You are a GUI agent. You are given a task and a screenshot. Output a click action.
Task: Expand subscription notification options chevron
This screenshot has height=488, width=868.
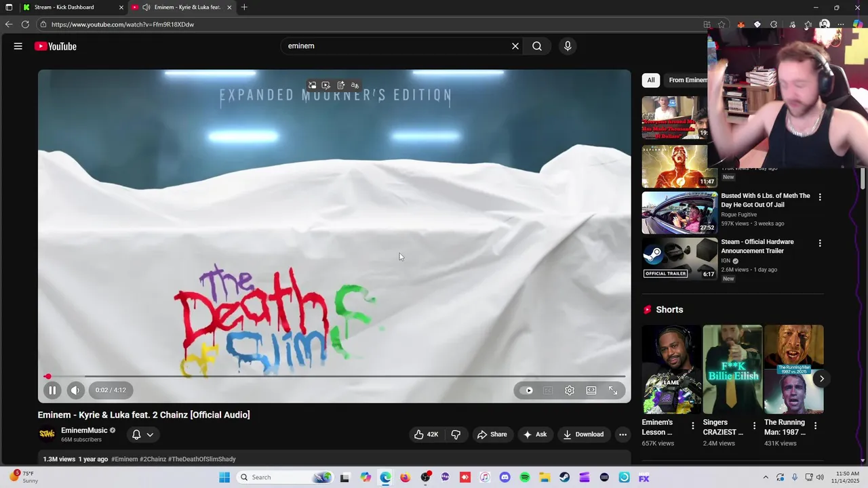click(x=150, y=434)
